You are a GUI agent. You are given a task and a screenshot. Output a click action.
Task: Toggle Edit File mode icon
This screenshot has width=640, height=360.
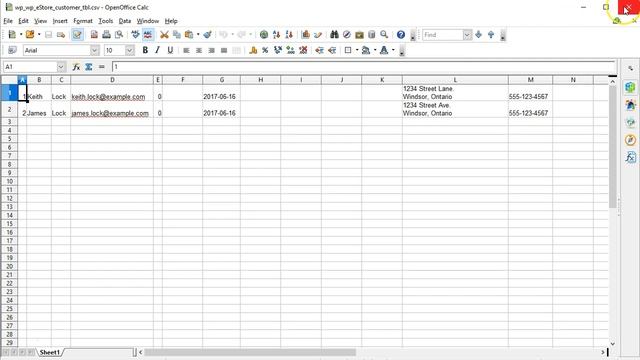pyautogui.click(x=77, y=35)
